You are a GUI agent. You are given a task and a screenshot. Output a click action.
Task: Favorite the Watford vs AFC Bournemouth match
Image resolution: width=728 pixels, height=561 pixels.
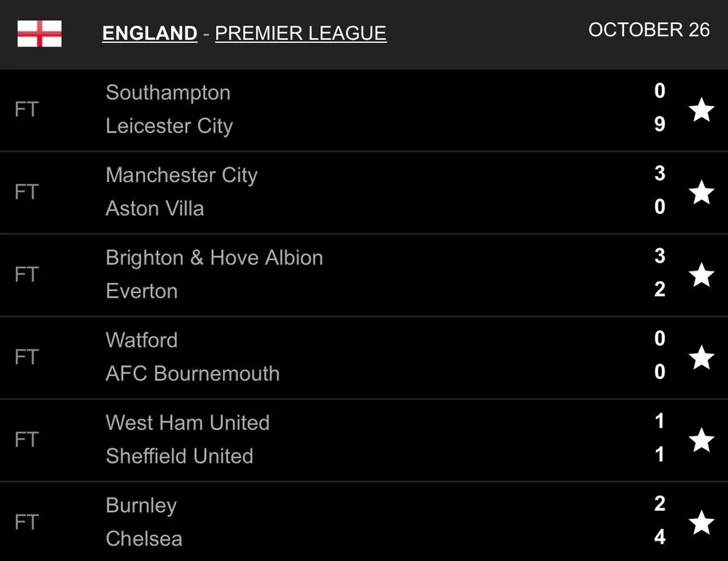[x=701, y=357]
